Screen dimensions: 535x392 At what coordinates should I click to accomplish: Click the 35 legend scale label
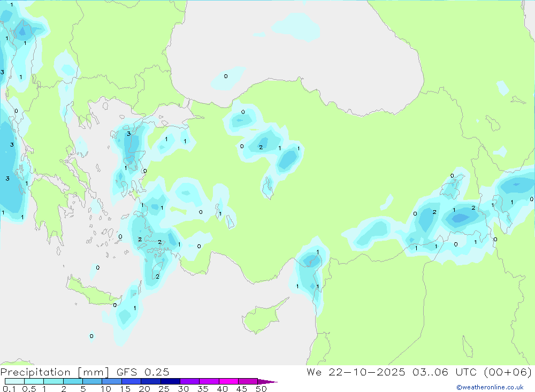(x=203, y=389)
